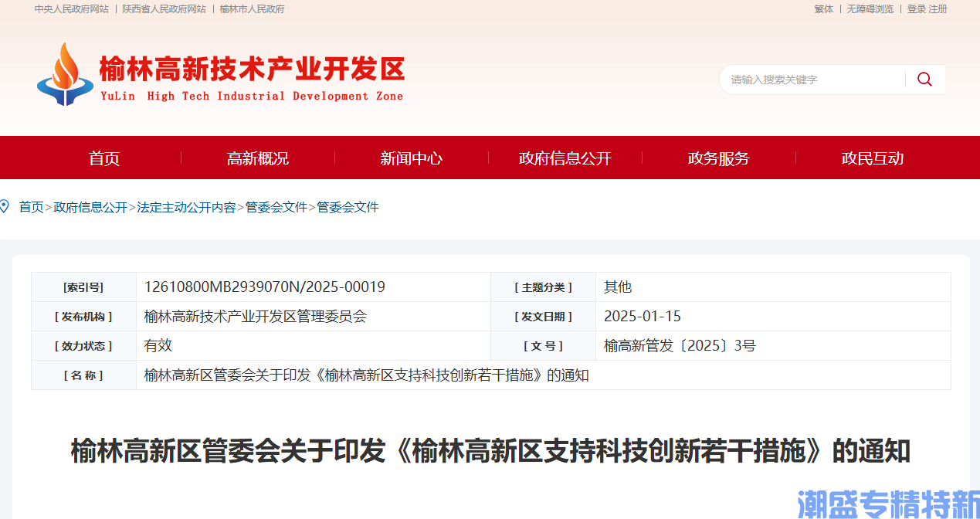
Task: Open the 新闻中心 navigation menu item
Action: click(412, 158)
